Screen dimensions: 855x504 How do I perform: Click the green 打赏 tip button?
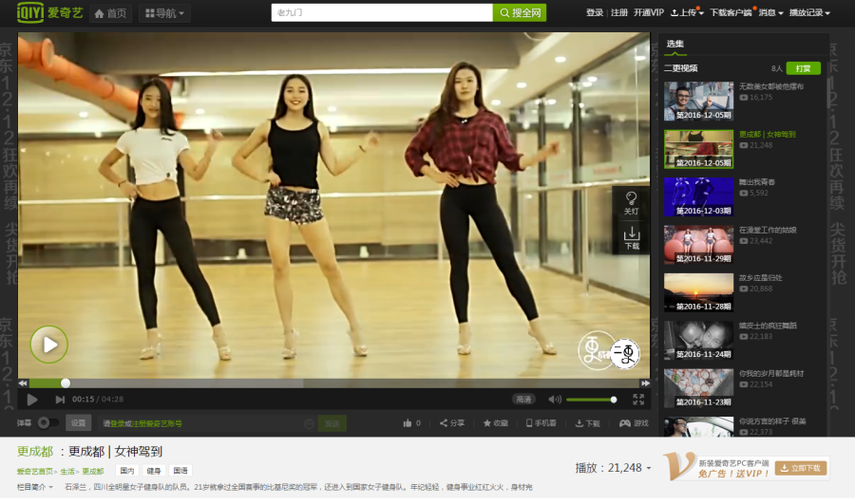tap(803, 68)
